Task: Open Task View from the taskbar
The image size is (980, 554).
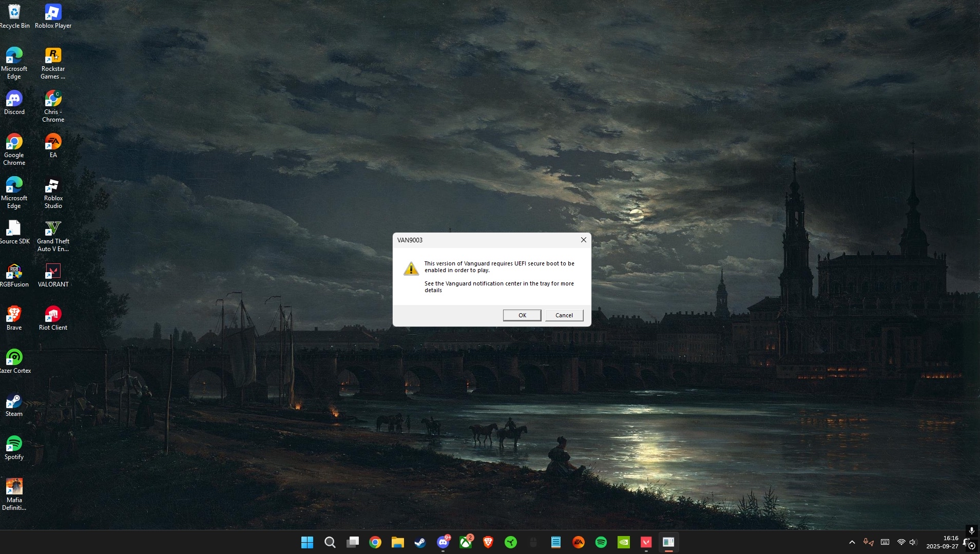Action: pyautogui.click(x=353, y=542)
